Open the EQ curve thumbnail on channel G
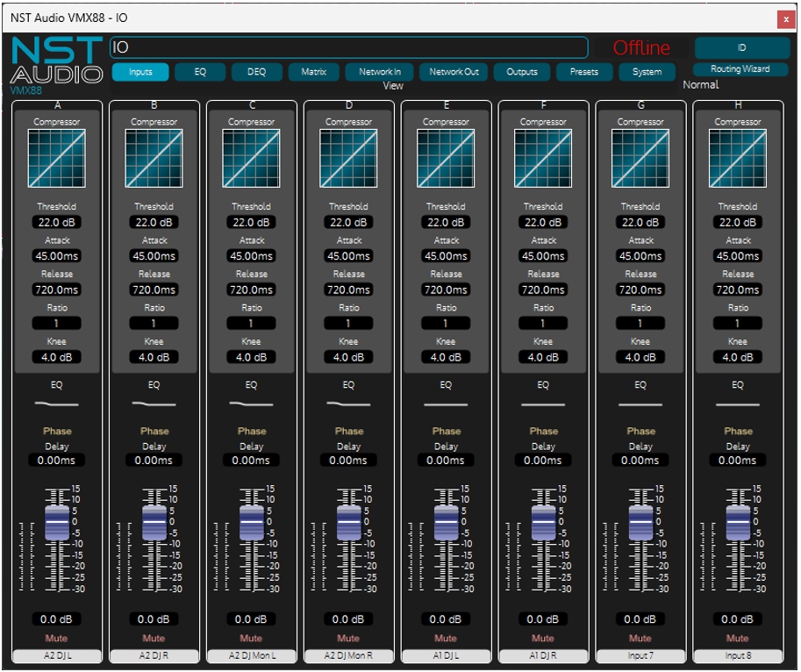 tap(640, 404)
